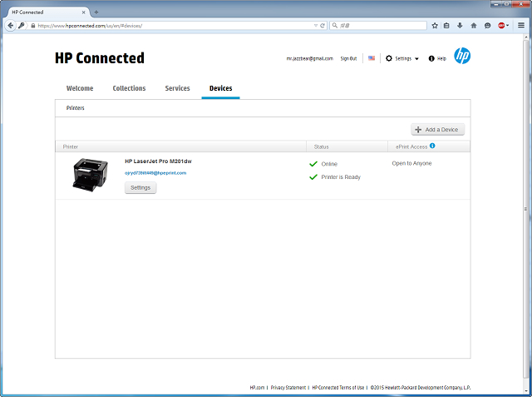
Task: Bookmark this page with the star icon
Action: (x=434, y=26)
